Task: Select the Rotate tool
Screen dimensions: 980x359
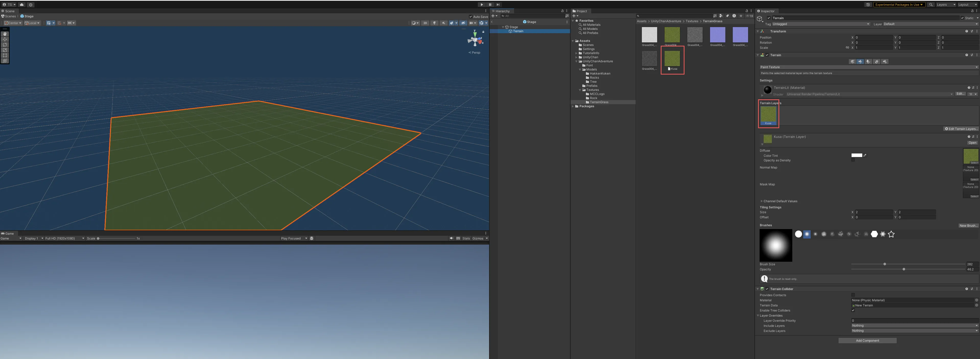Action: tap(5, 44)
